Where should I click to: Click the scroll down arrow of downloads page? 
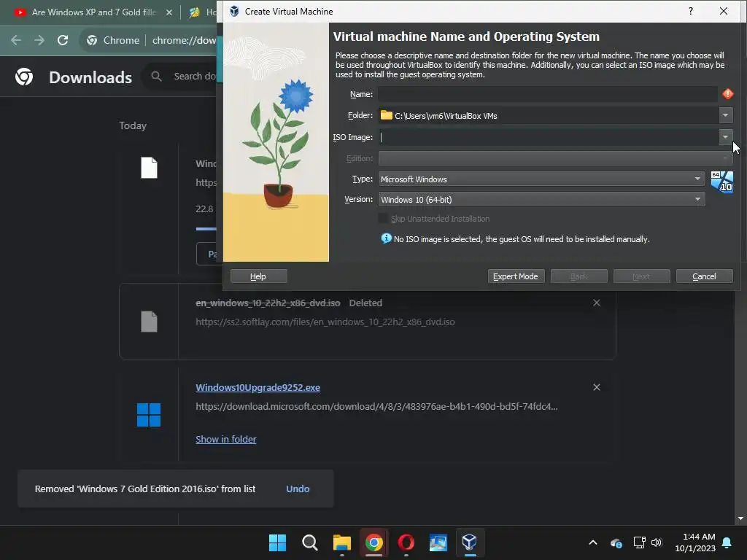click(740, 518)
